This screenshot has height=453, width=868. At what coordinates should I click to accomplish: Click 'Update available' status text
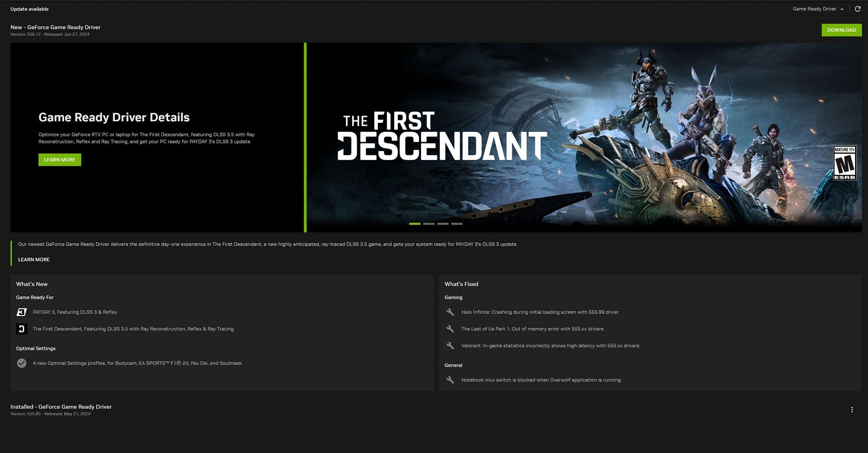29,9
